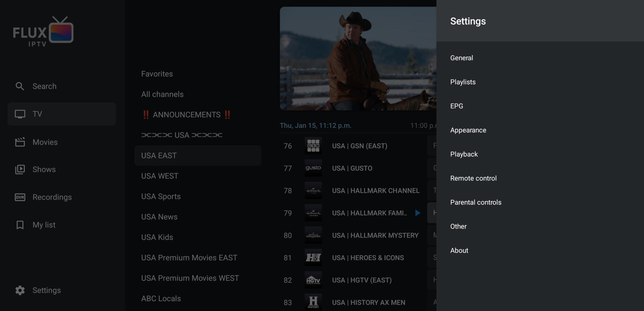Open Movies via the clapperboard icon

pyautogui.click(x=20, y=142)
